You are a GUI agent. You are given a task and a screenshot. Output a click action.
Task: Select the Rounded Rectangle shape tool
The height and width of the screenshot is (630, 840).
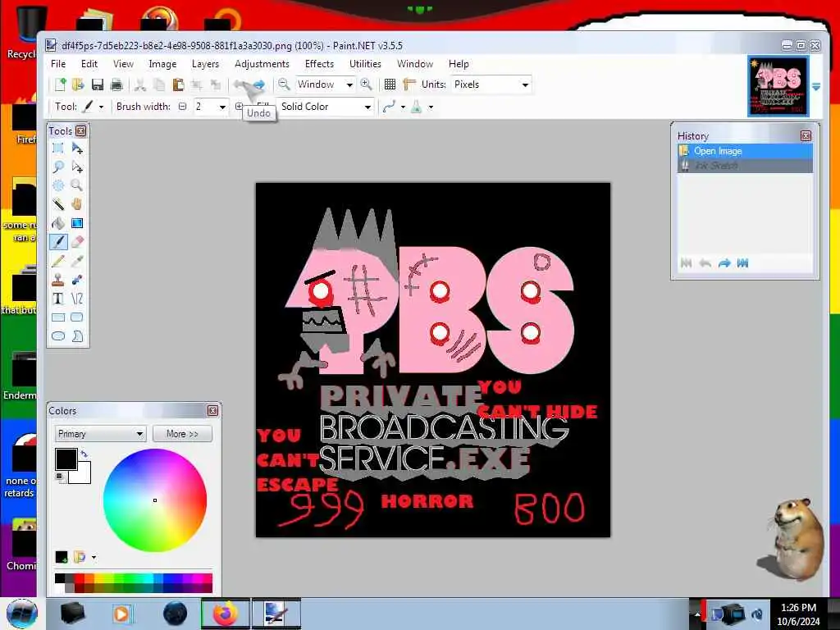click(x=77, y=317)
